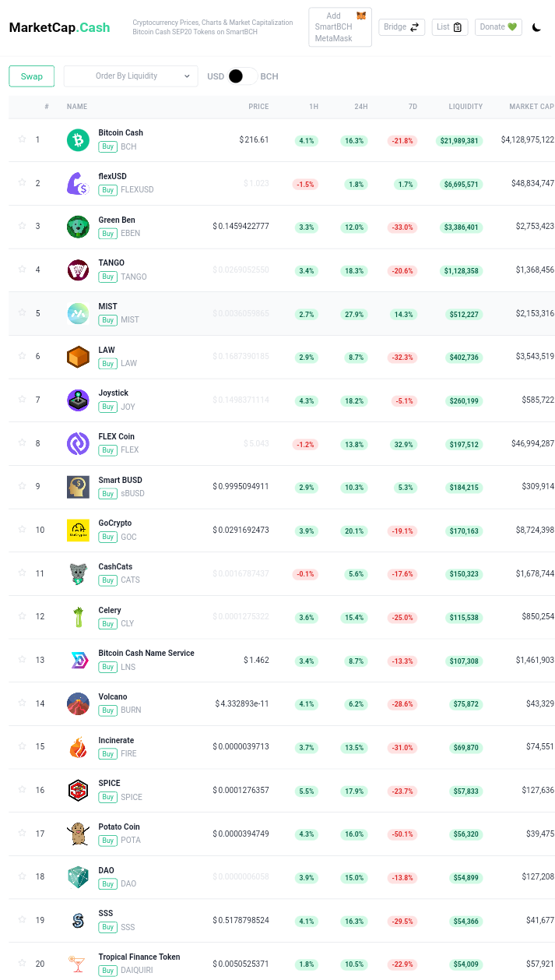Click the Volcano token logo
The image size is (555, 980).
coord(78,703)
